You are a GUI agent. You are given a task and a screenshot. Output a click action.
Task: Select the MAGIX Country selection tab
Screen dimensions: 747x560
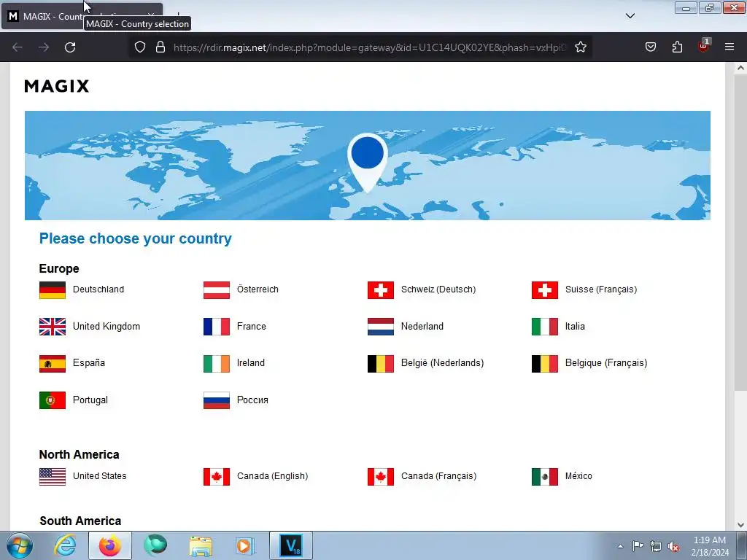[x=82, y=16]
